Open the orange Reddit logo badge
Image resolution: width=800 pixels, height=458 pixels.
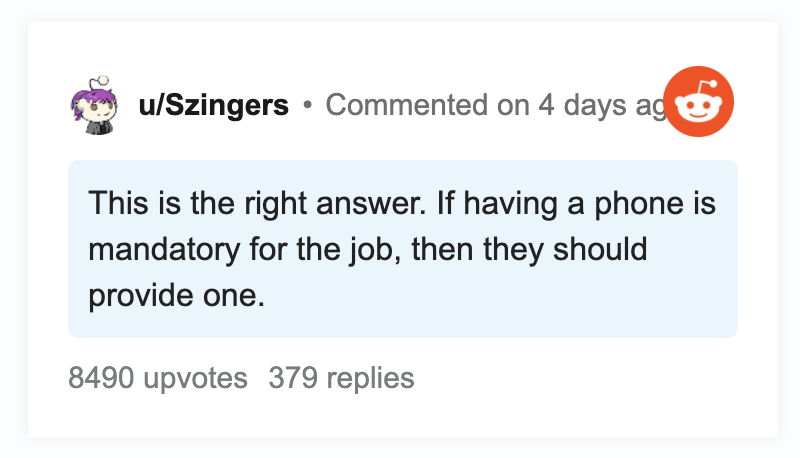pyautogui.click(x=698, y=101)
